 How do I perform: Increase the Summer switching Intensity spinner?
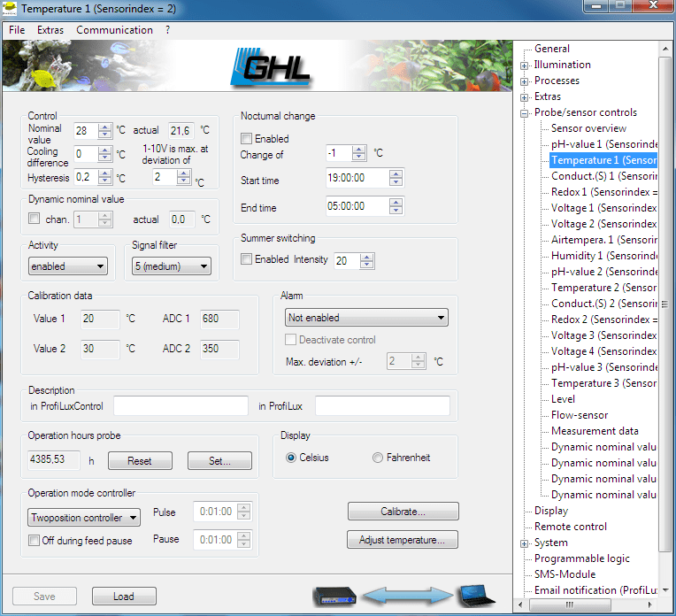[366, 257]
